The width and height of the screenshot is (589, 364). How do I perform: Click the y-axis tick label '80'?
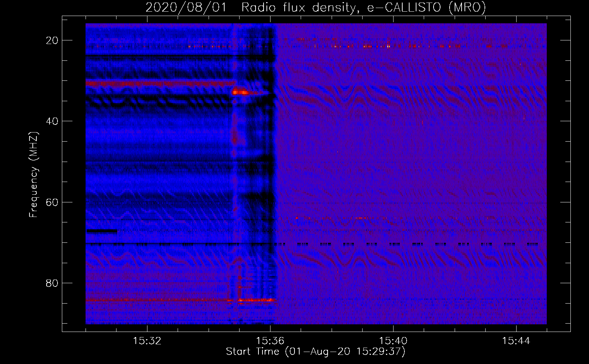[52, 283]
